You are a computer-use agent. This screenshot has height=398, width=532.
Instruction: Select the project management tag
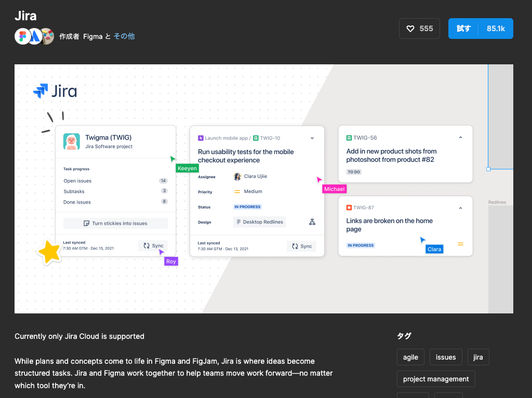coord(436,379)
